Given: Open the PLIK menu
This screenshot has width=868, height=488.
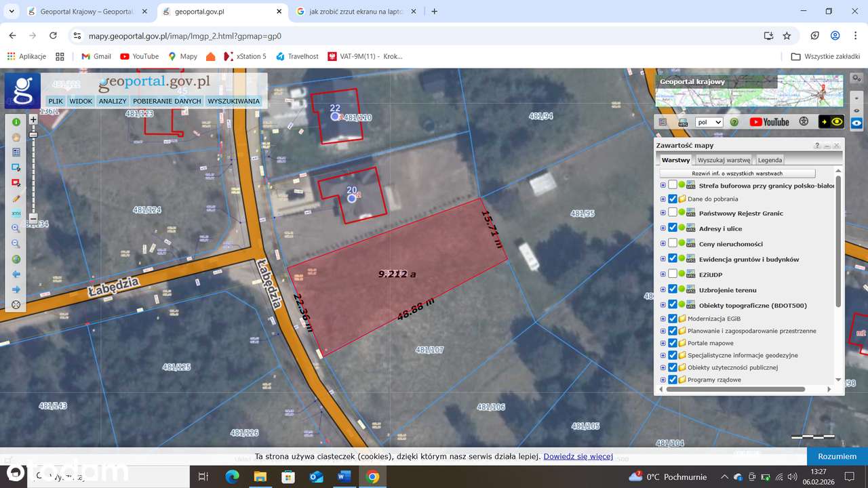Looking at the screenshot, I should 56,101.
